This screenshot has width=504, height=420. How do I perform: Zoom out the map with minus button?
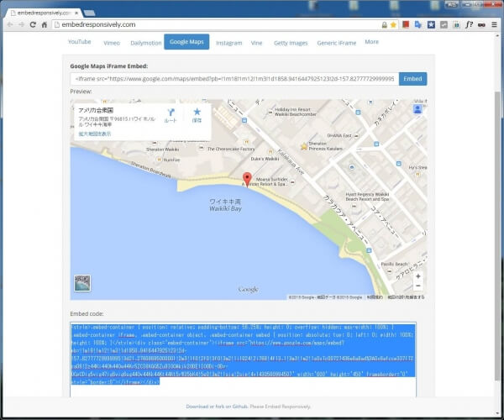click(x=417, y=287)
